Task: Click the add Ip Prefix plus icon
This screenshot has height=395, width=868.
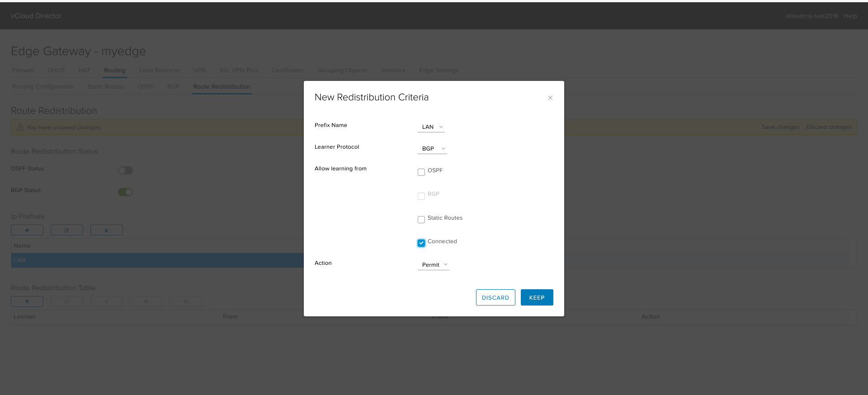Action: [27, 230]
